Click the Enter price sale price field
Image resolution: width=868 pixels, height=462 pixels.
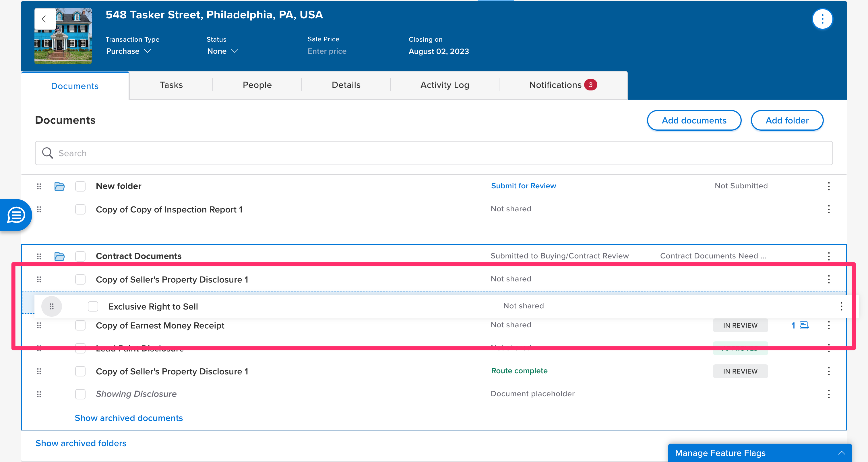pyautogui.click(x=327, y=51)
